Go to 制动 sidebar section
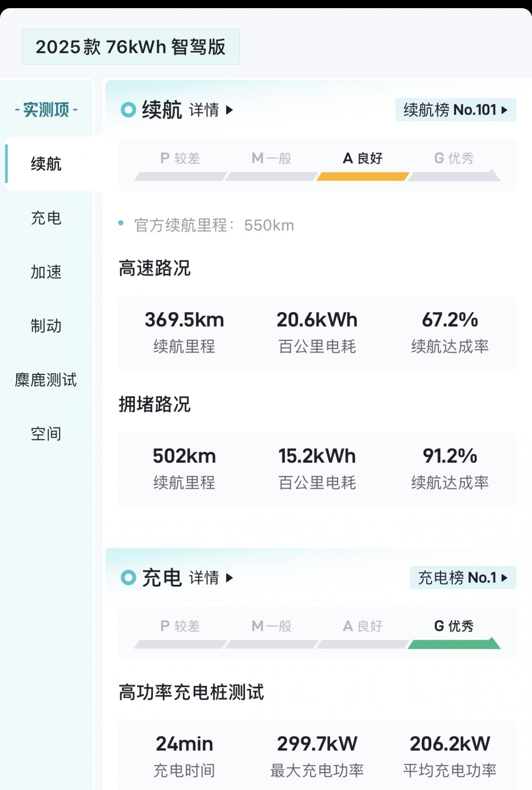This screenshot has width=532, height=790. pyautogui.click(x=46, y=326)
